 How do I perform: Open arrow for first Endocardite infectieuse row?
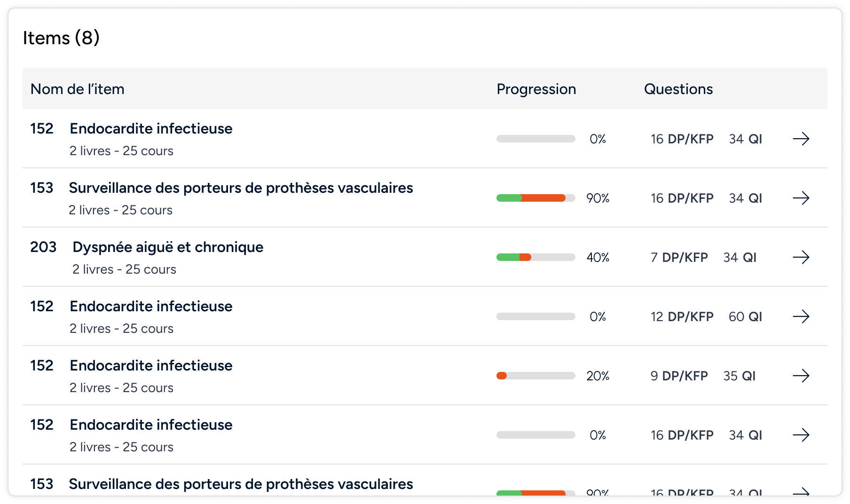pyautogui.click(x=801, y=139)
